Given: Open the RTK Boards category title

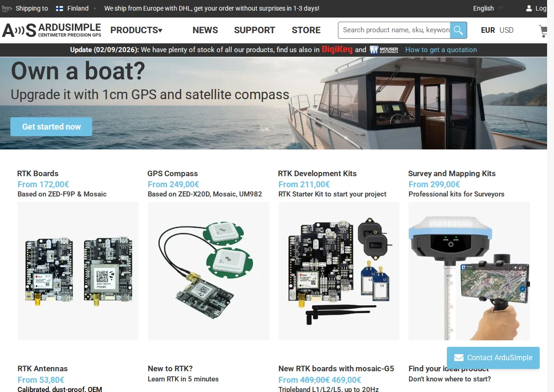Looking at the screenshot, I should 38,173.
